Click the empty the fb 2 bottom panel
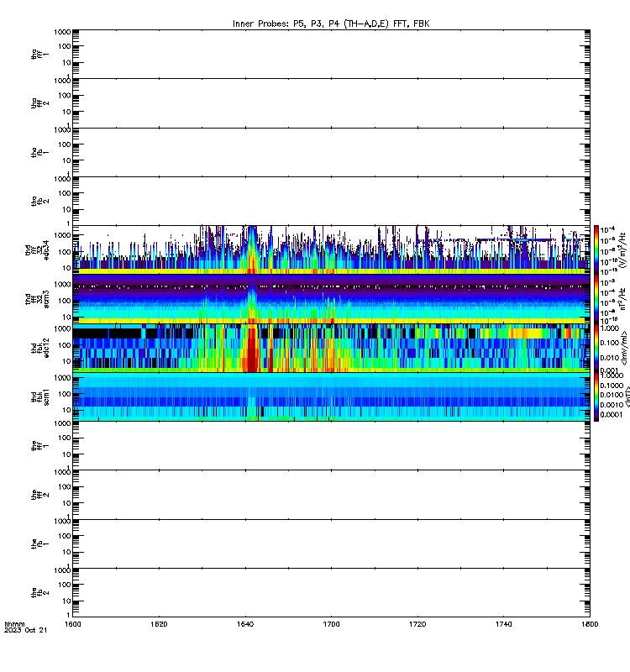The width and height of the screenshot is (630, 672). [x=331, y=593]
